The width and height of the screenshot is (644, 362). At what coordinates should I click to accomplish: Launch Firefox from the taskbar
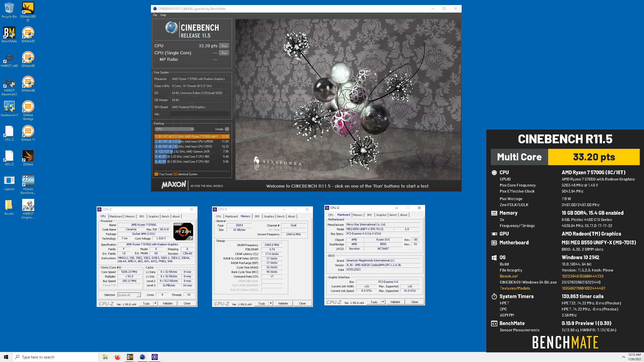[x=117, y=357]
